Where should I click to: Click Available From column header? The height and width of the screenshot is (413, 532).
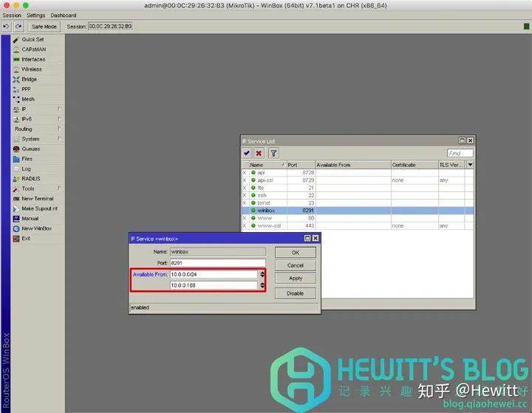click(353, 165)
